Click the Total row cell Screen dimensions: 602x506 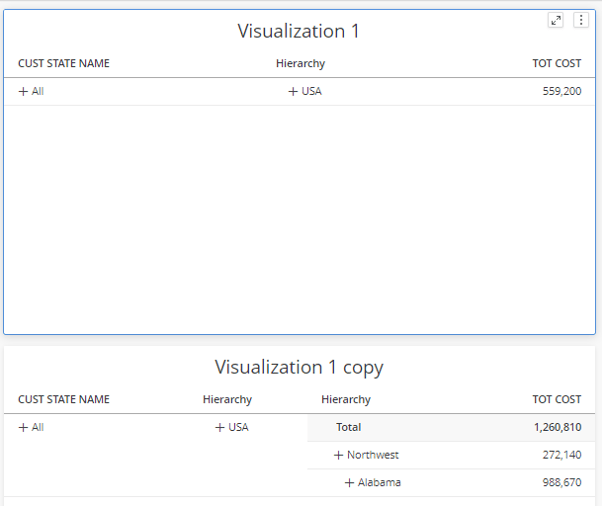coord(349,427)
